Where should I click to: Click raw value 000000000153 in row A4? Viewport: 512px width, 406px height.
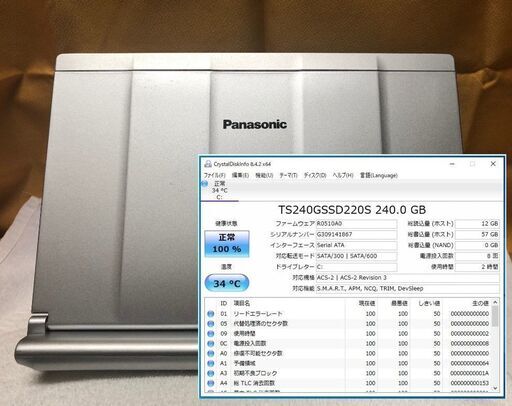(470, 383)
